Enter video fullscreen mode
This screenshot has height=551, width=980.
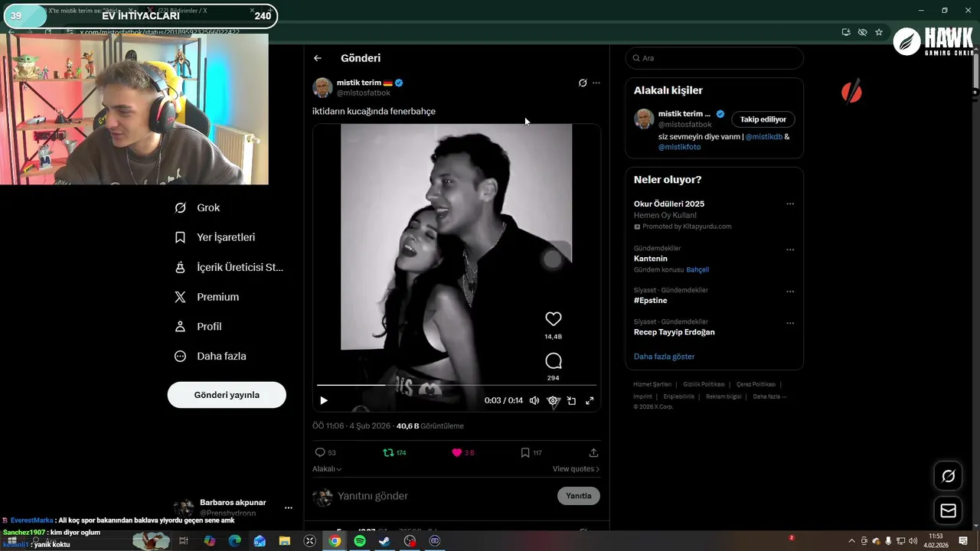click(590, 400)
